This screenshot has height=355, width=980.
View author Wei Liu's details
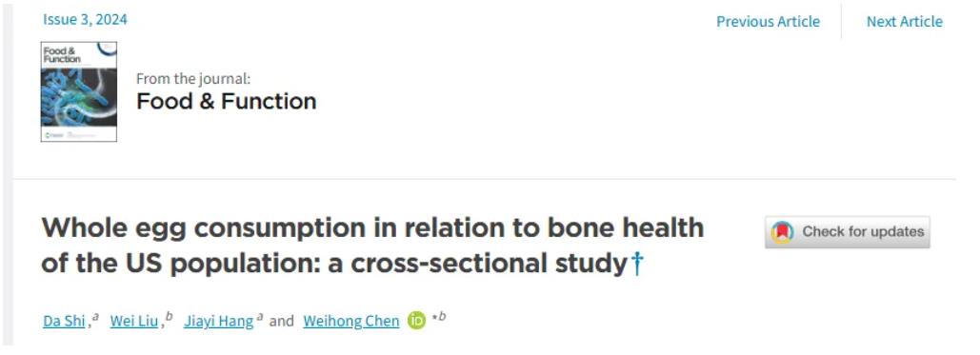133,322
